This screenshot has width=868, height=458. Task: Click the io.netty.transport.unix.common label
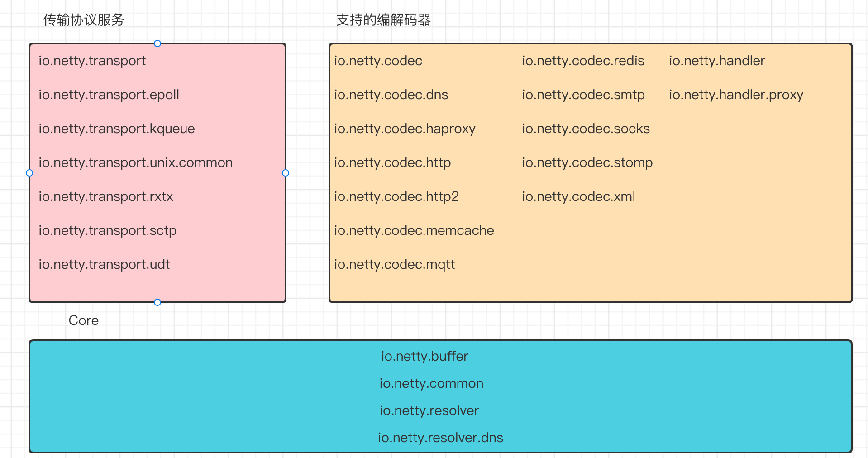tap(135, 162)
